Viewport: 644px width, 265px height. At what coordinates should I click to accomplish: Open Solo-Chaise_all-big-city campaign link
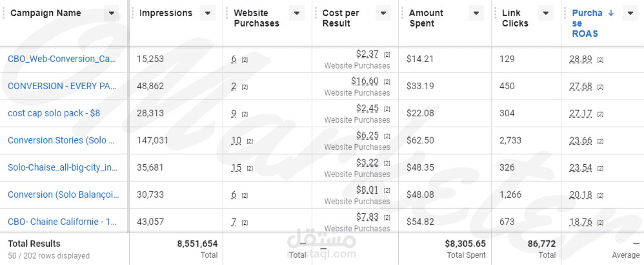click(63, 167)
